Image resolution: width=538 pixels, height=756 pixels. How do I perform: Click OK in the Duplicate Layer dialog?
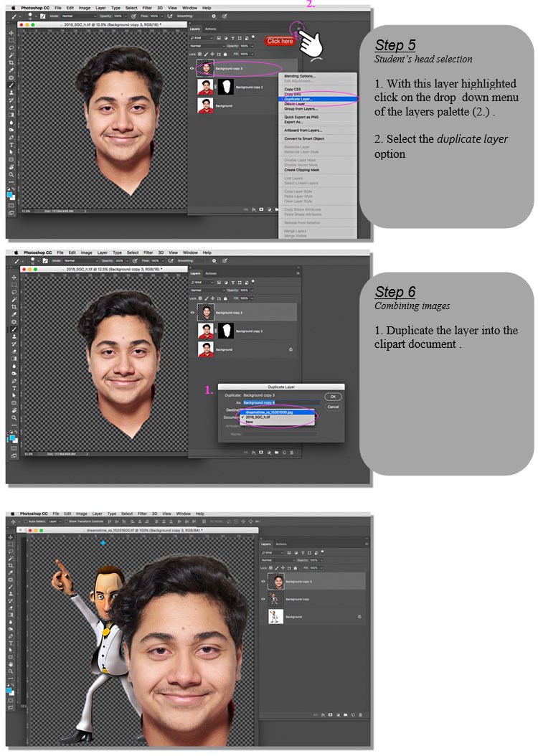click(333, 397)
